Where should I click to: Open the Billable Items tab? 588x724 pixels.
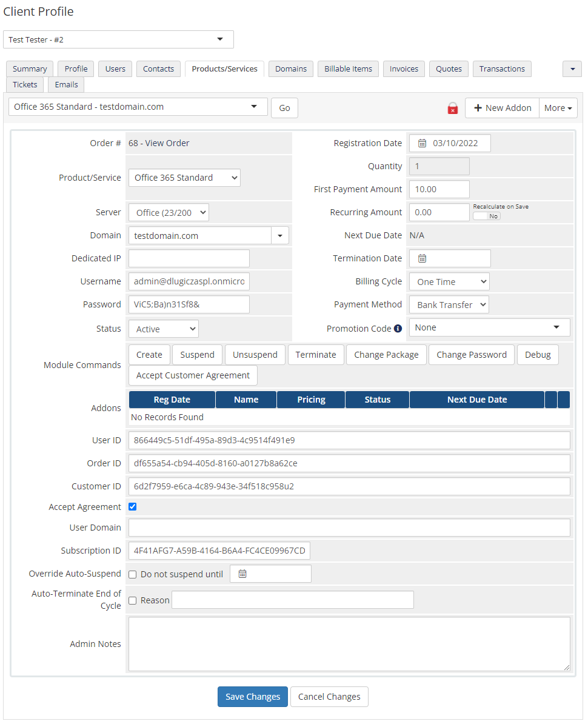tap(348, 69)
